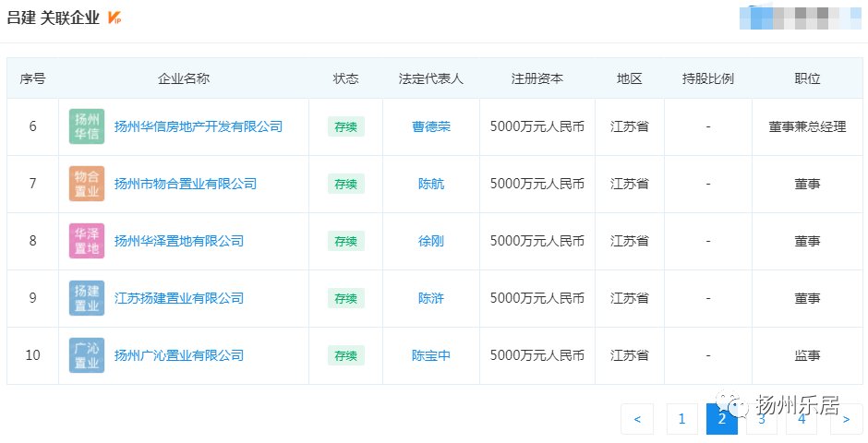Go to previous page with < arrow
Screen dimensions: 868x443
tap(637, 419)
